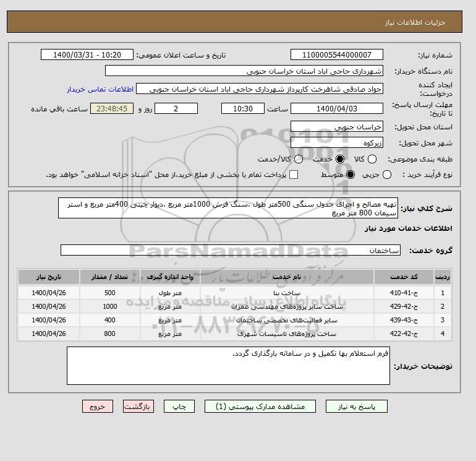Click service code ج-41-410
Image resolution: width=476 pixels, height=461 pixels.
pyautogui.click(x=404, y=293)
